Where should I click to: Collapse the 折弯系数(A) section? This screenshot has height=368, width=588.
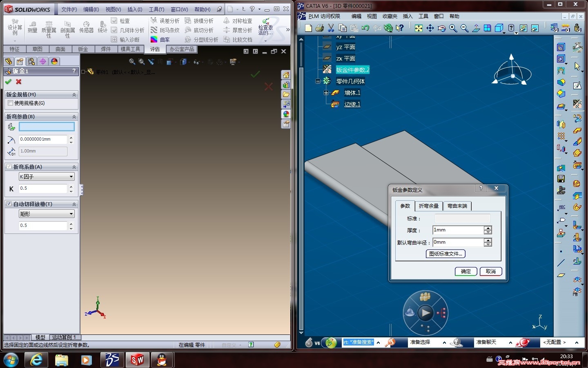pos(74,167)
